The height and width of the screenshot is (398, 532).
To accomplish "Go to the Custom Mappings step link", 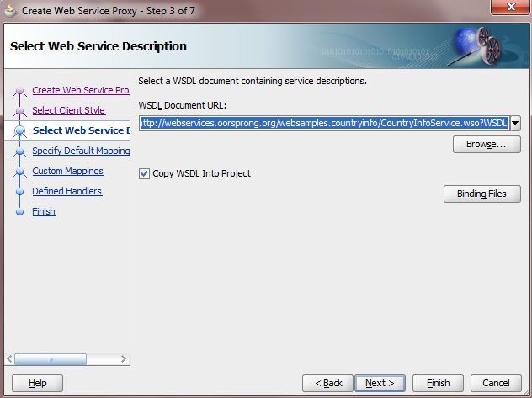I will (x=67, y=171).
